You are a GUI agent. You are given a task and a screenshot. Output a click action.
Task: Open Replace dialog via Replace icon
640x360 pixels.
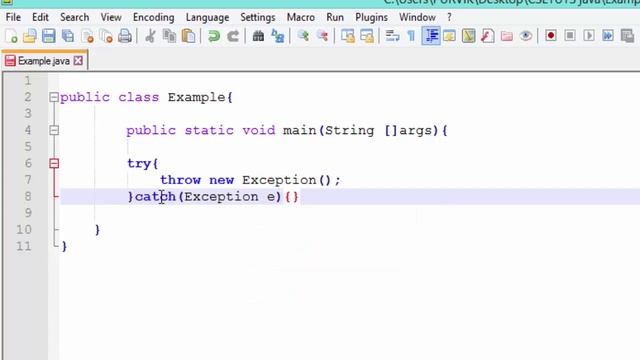278,36
